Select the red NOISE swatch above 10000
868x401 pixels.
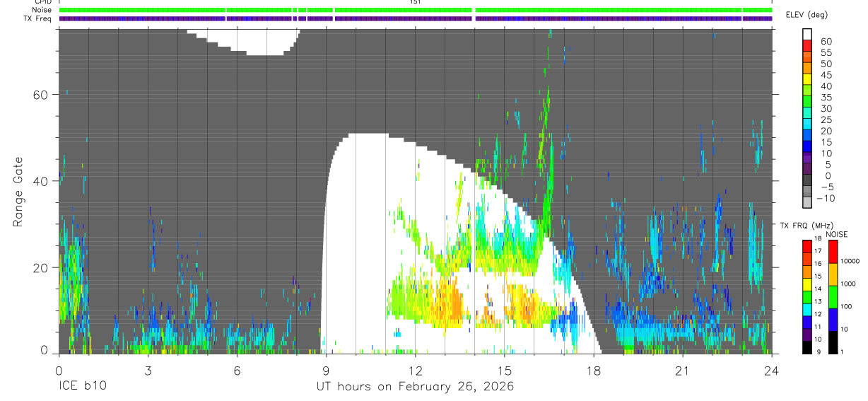833,252
